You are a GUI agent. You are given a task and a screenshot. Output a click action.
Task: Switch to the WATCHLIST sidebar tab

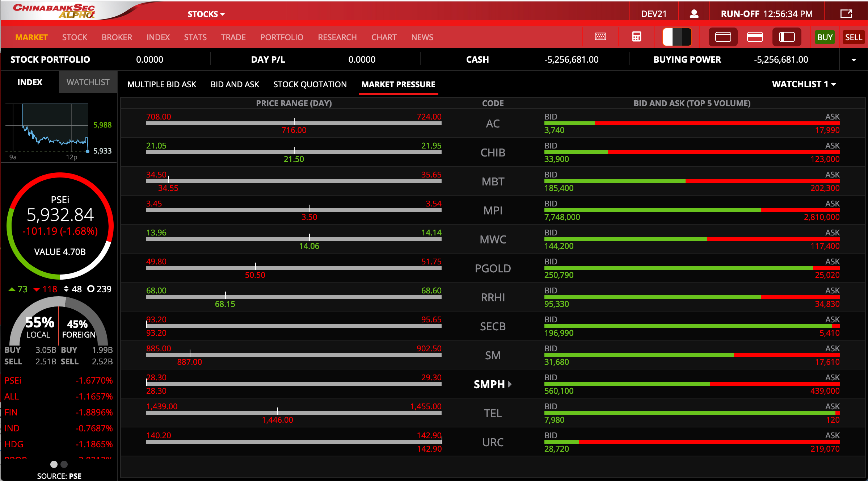[x=88, y=82]
